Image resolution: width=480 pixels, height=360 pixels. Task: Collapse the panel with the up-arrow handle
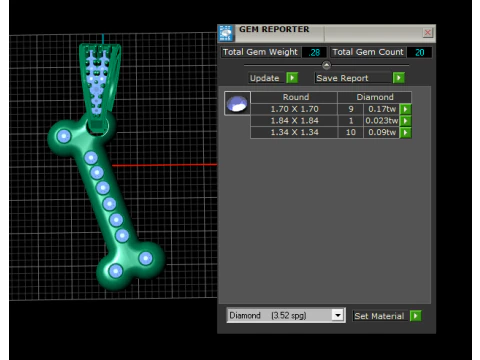coord(326,65)
